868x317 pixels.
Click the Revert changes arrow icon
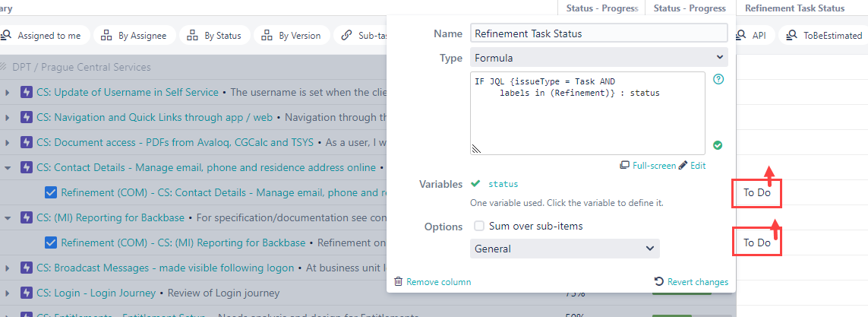658,281
